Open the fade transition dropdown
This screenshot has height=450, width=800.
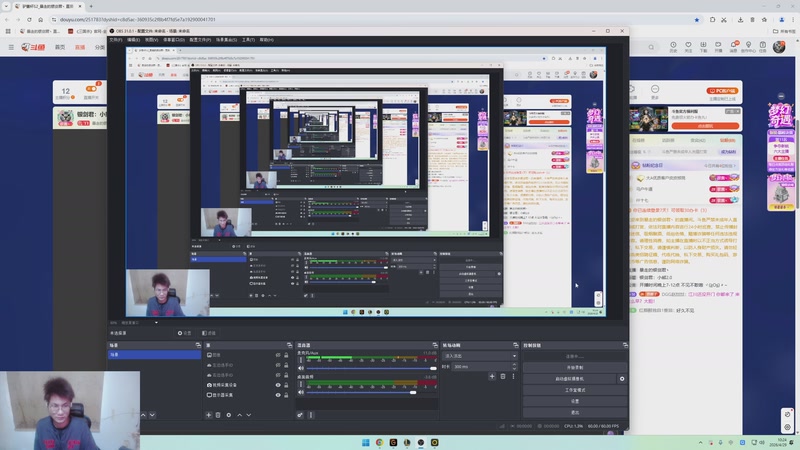tap(481, 356)
